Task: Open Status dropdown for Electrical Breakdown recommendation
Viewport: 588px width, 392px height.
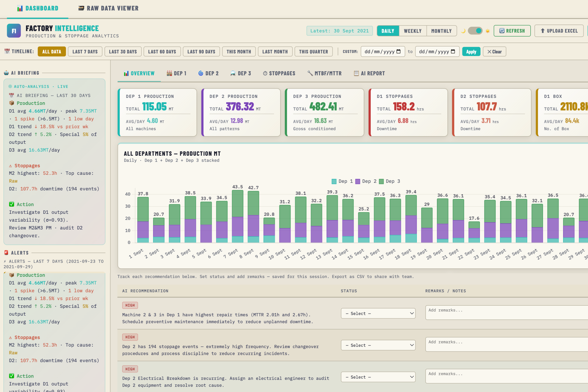Action: [378, 377]
